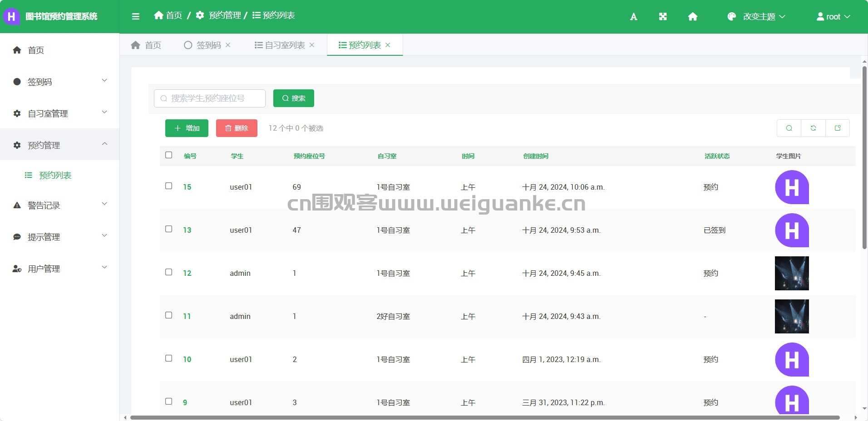Click the user icon for 用户管理

click(x=17, y=269)
